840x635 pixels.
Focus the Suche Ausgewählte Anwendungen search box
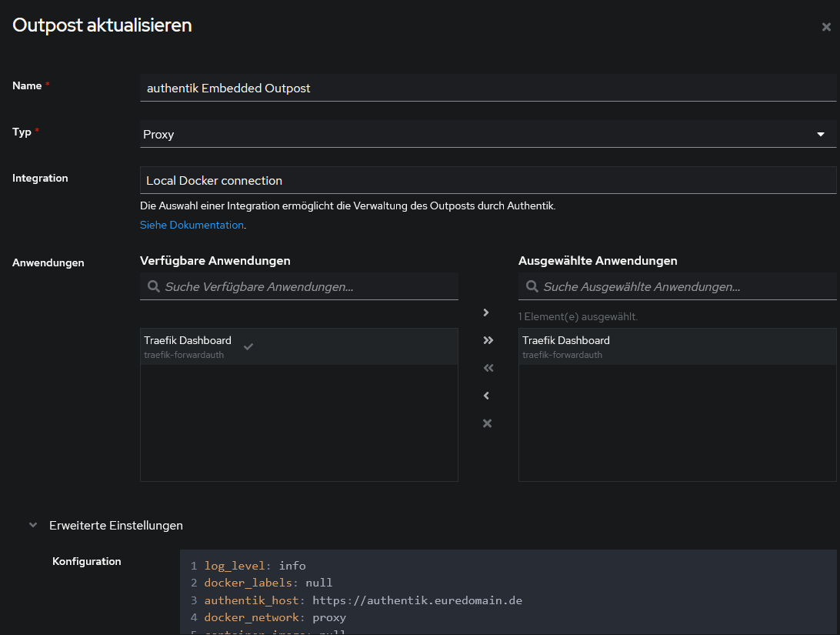[686, 287]
